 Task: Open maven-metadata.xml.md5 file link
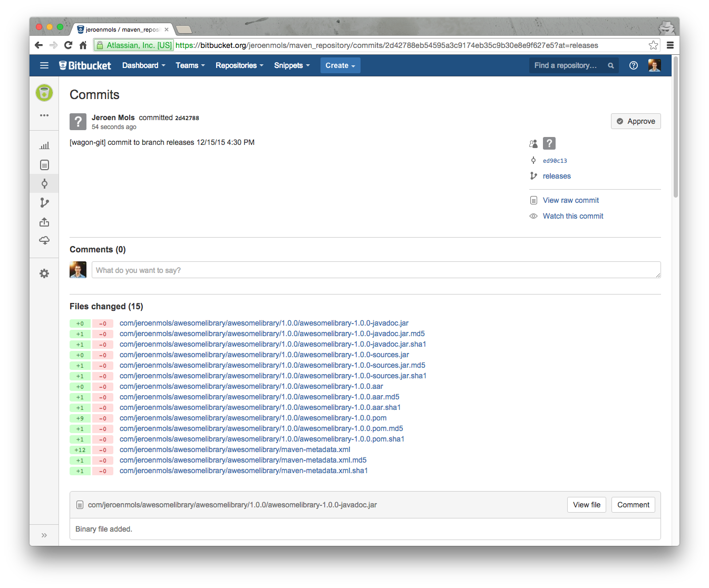[243, 460]
